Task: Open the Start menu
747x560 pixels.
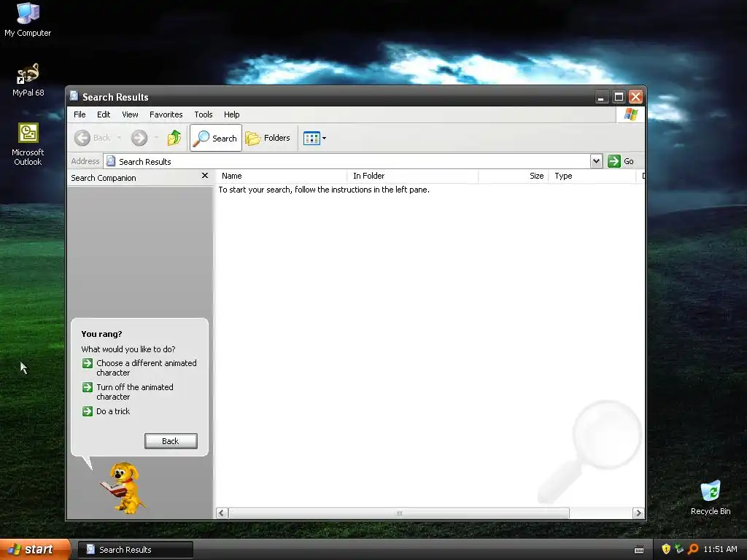Action: coord(35,550)
